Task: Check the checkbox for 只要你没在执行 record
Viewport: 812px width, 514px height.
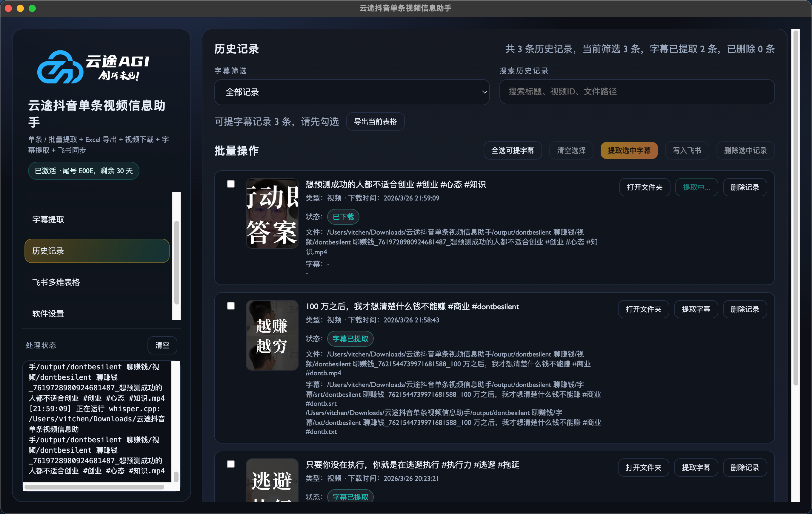Action: tap(231, 464)
